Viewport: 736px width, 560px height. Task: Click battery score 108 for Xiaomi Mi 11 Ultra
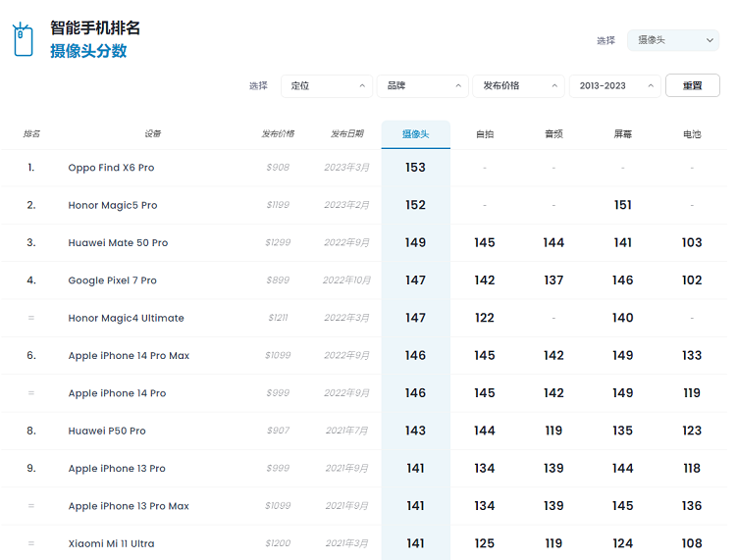(x=692, y=543)
